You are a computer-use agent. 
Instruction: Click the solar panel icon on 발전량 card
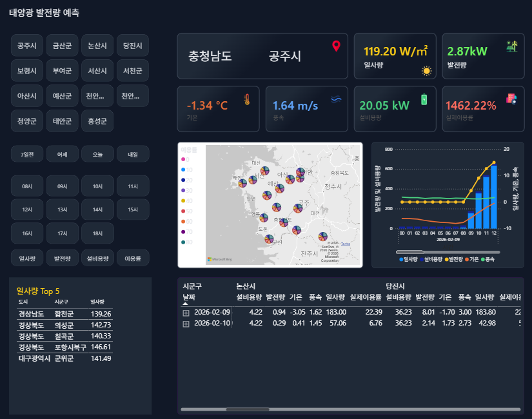pos(512,46)
